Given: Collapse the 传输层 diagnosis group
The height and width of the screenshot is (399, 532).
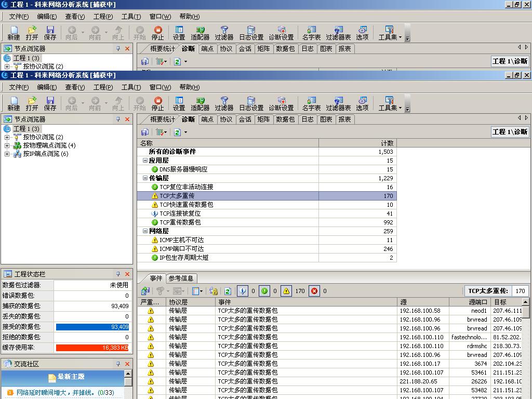Looking at the screenshot, I should (145, 178).
